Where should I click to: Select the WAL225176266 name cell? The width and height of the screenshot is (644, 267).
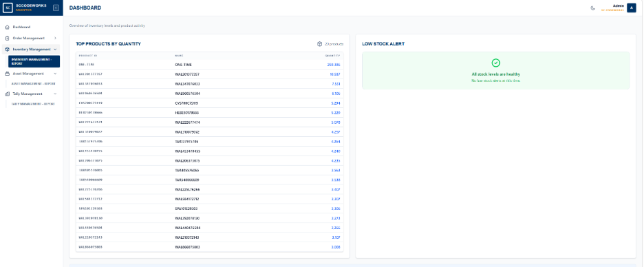click(187, 189)
